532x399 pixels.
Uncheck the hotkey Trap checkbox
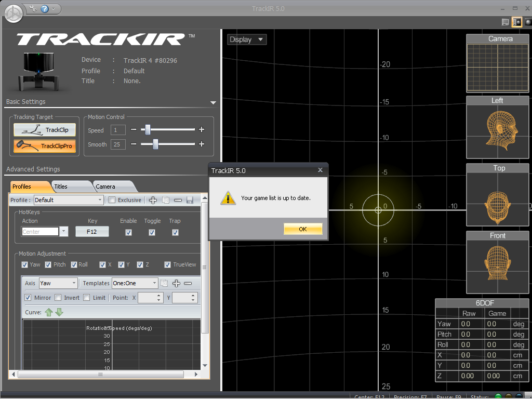[176, 232]
